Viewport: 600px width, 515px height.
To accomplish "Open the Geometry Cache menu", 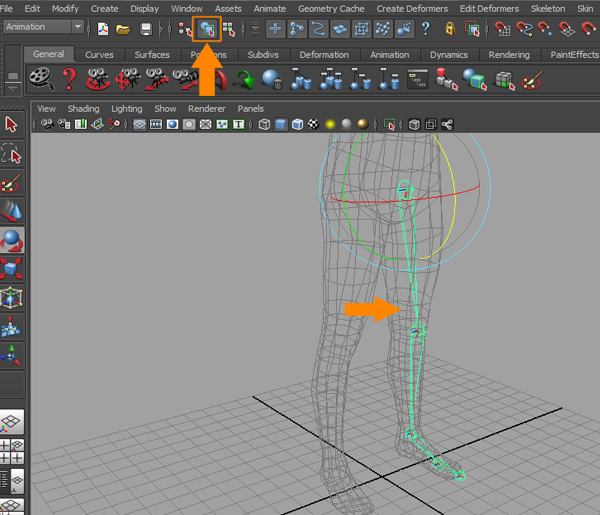I will tap(331, 8).
